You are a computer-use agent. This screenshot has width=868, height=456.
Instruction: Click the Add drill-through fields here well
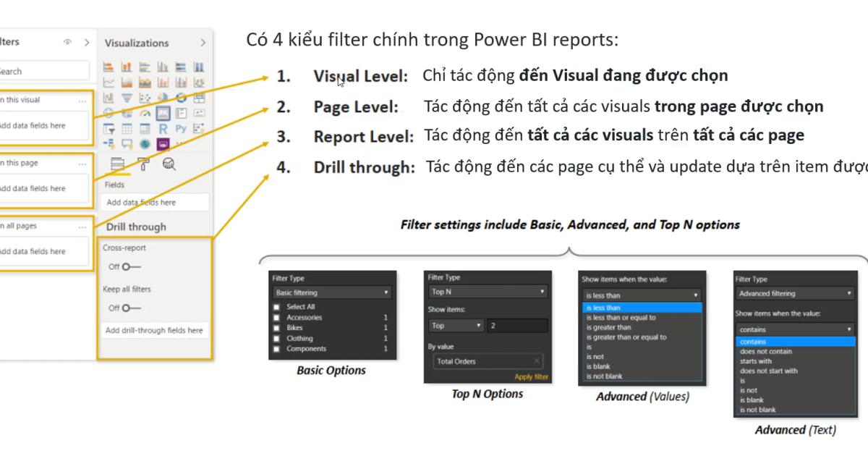point(154,330)
